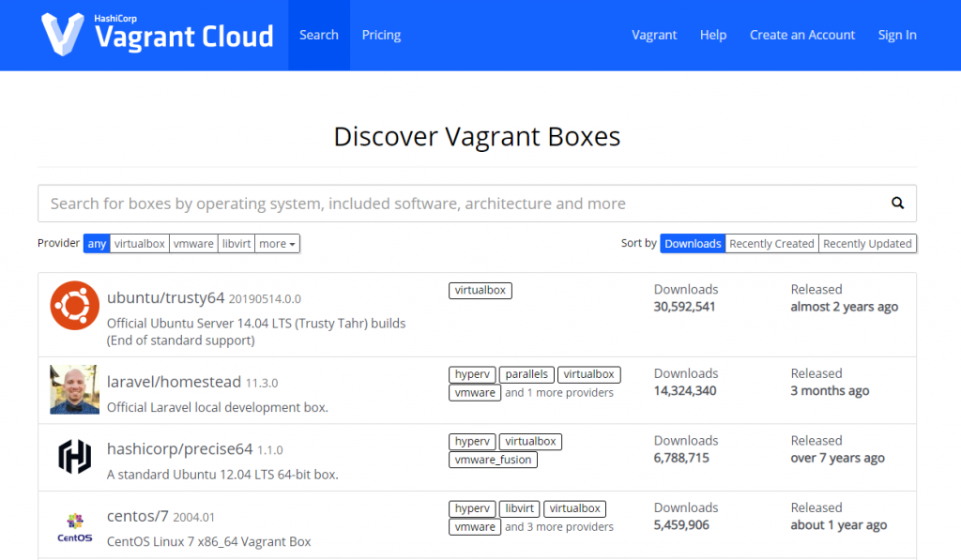
Task: Sort boxes by Downloads
Action: [693, 243]
